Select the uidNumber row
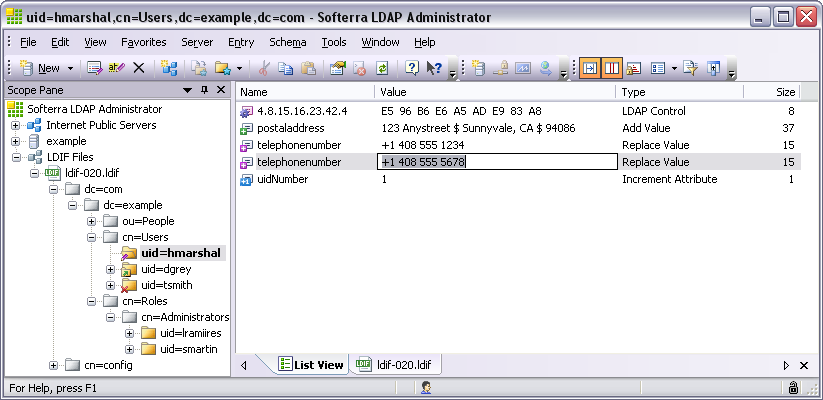 519,179
